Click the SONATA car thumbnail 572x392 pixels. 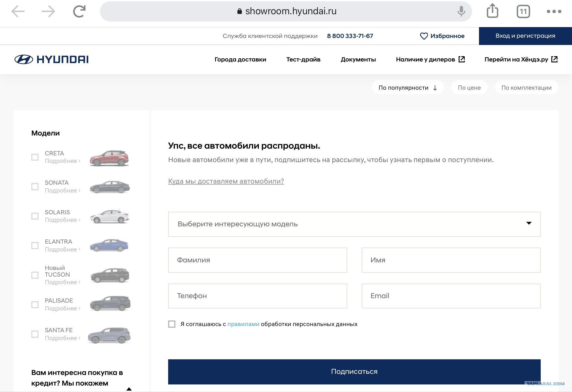110,187
